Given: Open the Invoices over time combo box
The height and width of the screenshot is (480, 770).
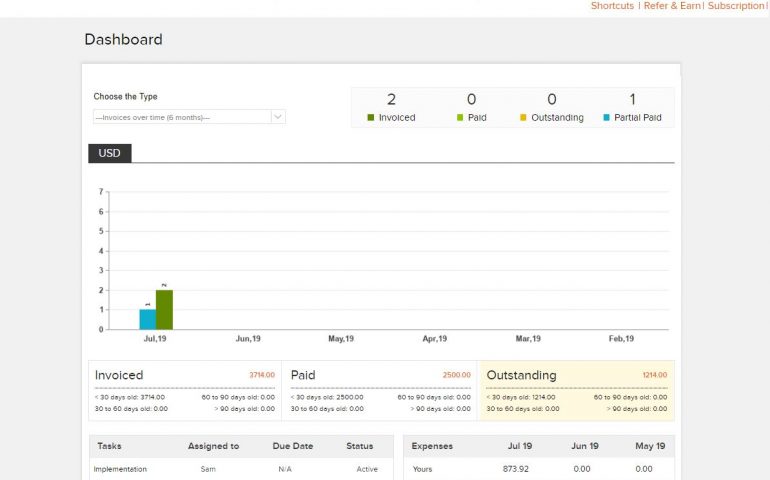Looking at the screenshot, I should point(181,117).
